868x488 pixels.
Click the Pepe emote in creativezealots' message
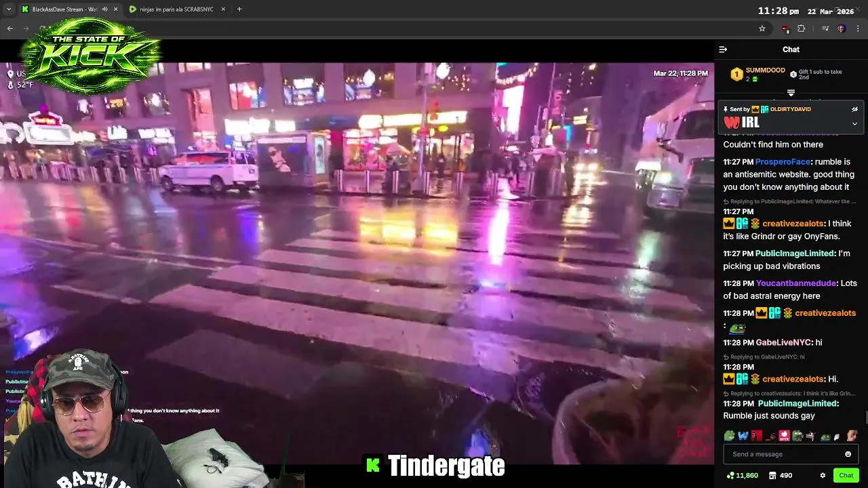pyautogui.click(x=737, y=328)
